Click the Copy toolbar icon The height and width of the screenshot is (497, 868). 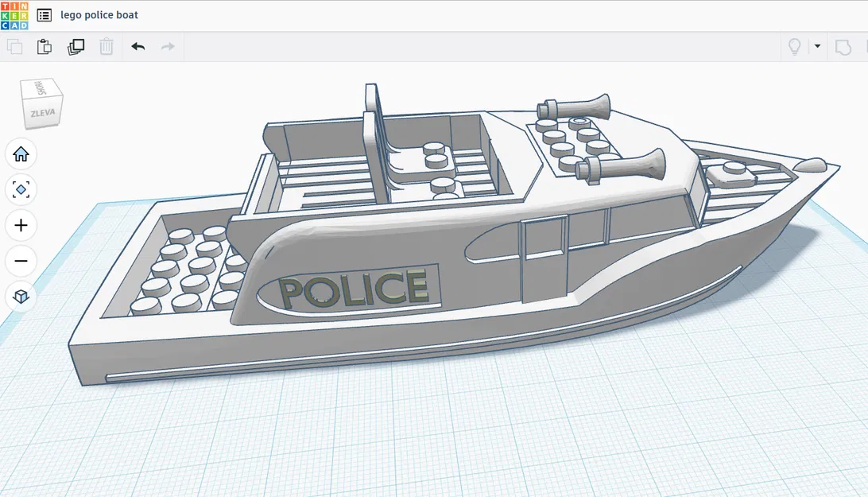coord(15,47)
